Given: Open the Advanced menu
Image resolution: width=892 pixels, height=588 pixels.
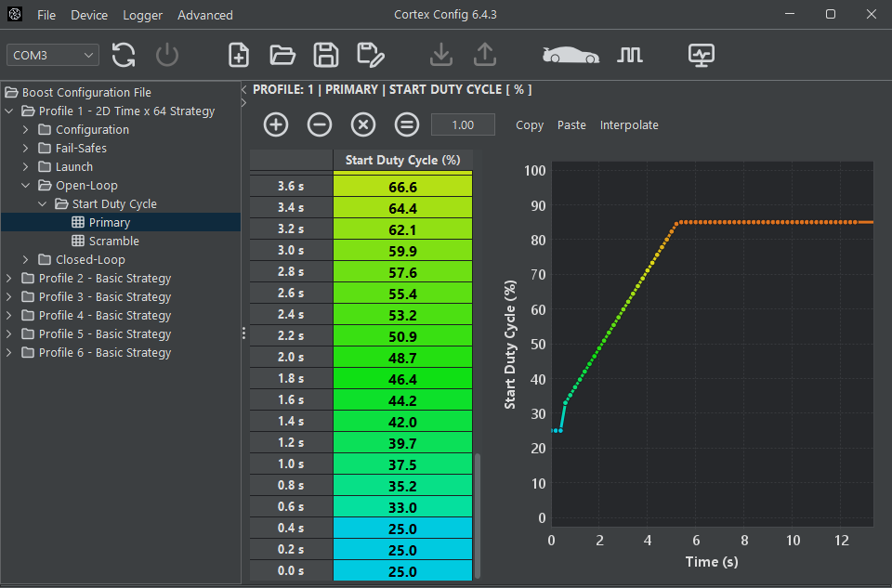Looking at the screenshot, I should click(204, 16).
